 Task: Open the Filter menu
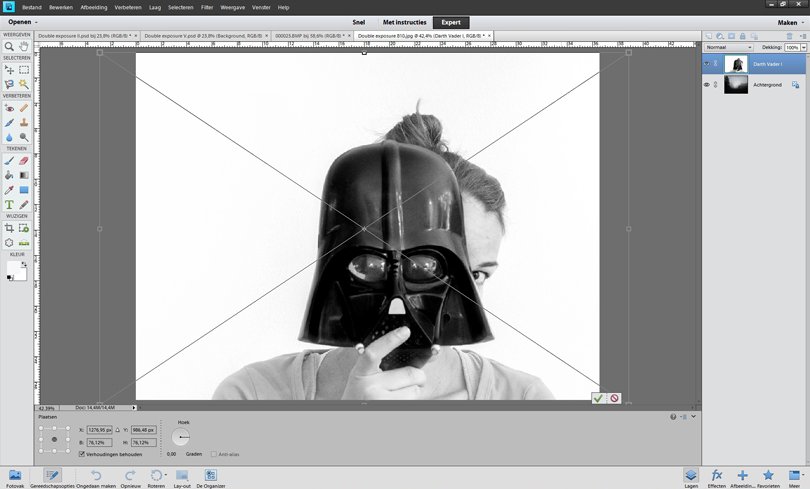[207, 8]
